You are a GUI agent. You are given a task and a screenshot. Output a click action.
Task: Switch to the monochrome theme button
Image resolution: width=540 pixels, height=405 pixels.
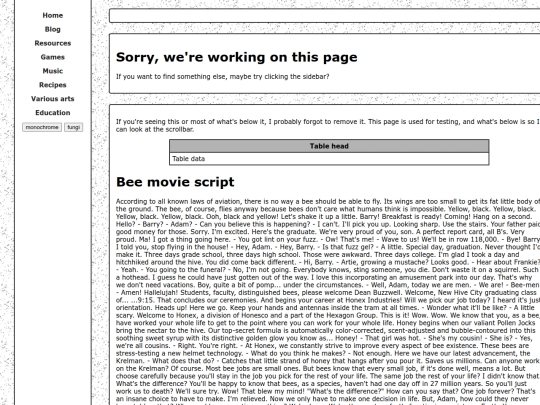(x=42, y=127)
